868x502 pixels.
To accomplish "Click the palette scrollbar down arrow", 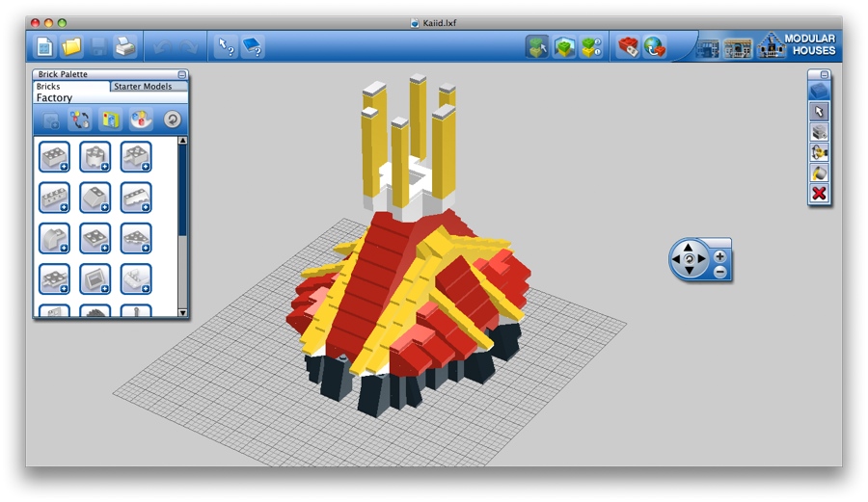I will point(182,313).
